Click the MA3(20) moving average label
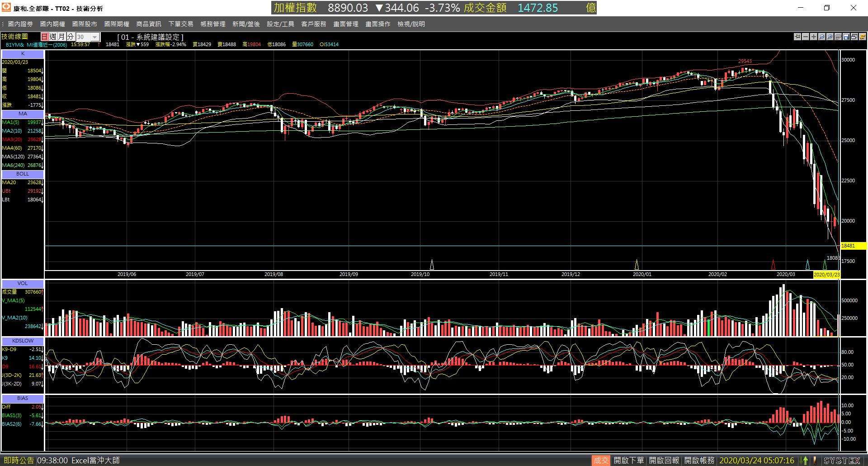This screenshot has height=466, width=868. [x=12, y=139]
